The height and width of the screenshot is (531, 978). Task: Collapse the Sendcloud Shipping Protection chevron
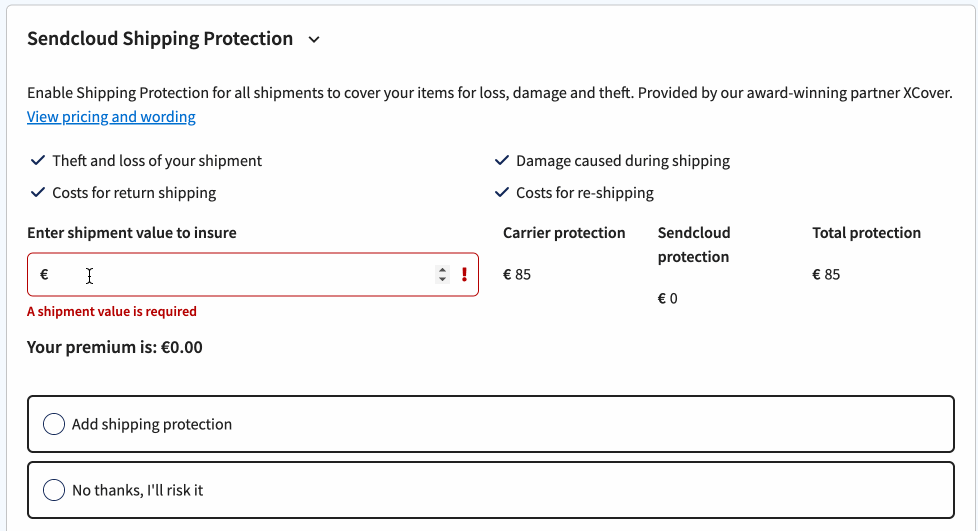(314, 40)
